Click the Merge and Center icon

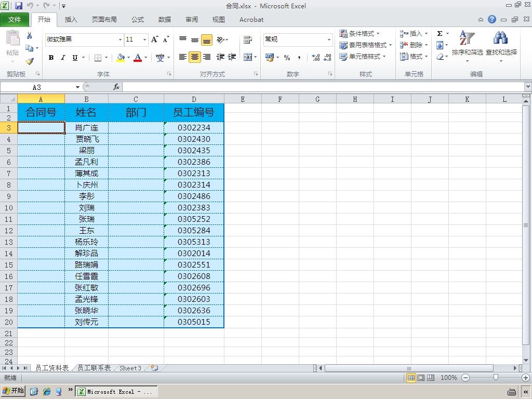point(248,57)
